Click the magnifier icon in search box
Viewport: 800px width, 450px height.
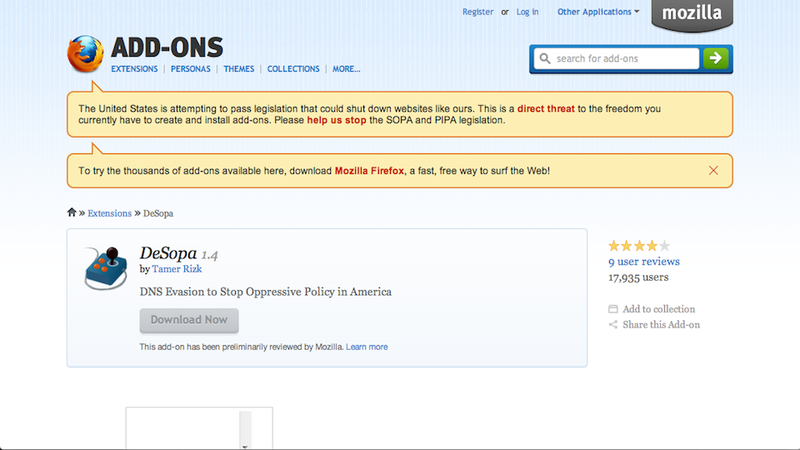(545, 59)
